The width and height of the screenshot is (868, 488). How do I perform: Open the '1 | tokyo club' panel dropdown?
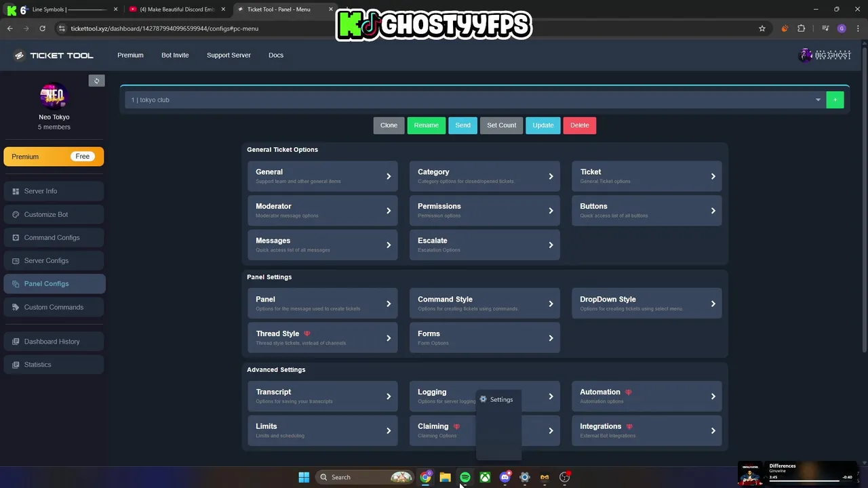(475, 100)
